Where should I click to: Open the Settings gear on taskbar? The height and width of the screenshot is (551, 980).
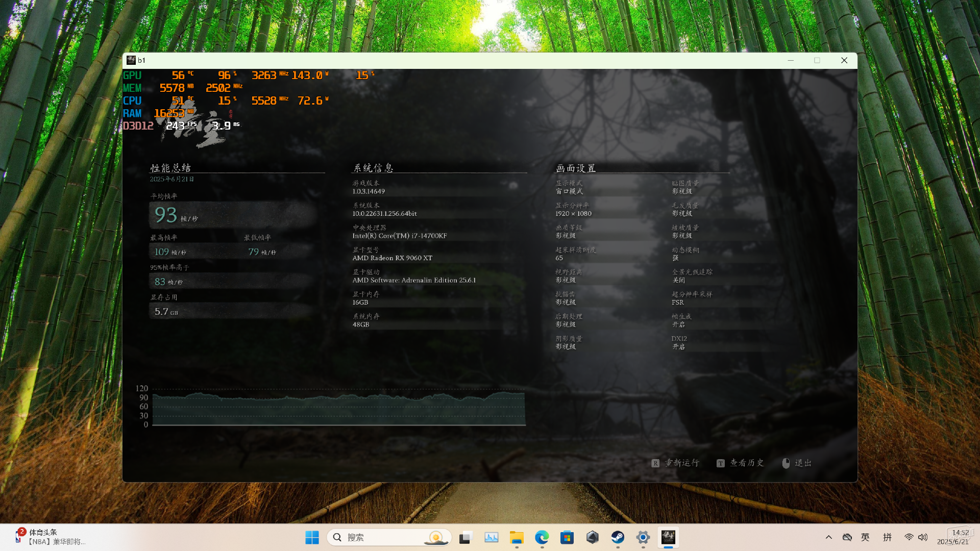643,537
